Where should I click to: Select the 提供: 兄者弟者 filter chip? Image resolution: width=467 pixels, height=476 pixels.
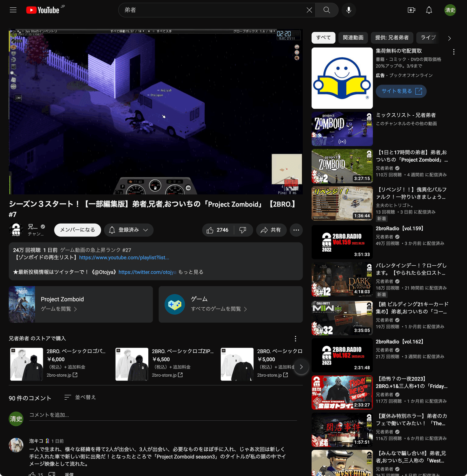coord(392,37)
